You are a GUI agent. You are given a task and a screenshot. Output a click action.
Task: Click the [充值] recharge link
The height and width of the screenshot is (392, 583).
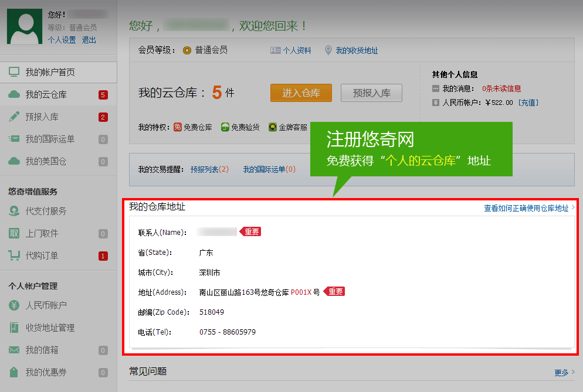coord(528,103)
